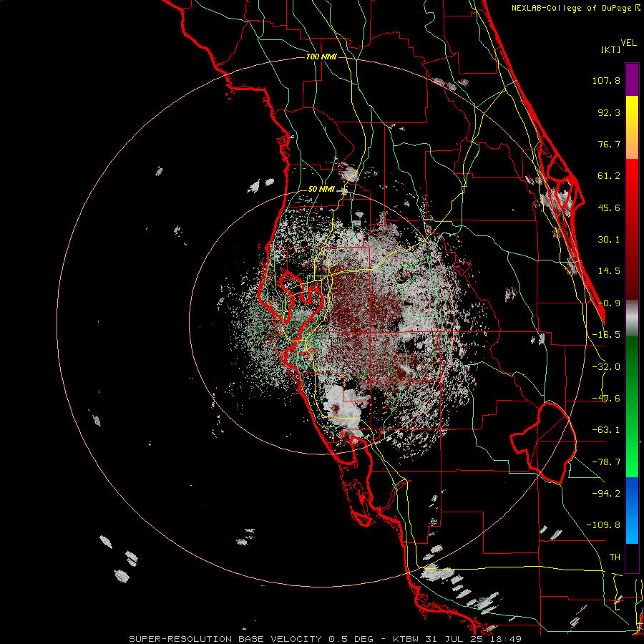The height and width of the screenshot is (644, 644).
Task: Click the 100 NMI range ring label
Action: click(321, 57)
